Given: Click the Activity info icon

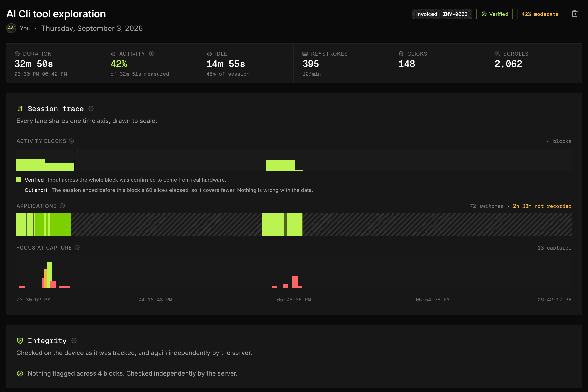Looking at the screenshot, I should click(152, 54).
